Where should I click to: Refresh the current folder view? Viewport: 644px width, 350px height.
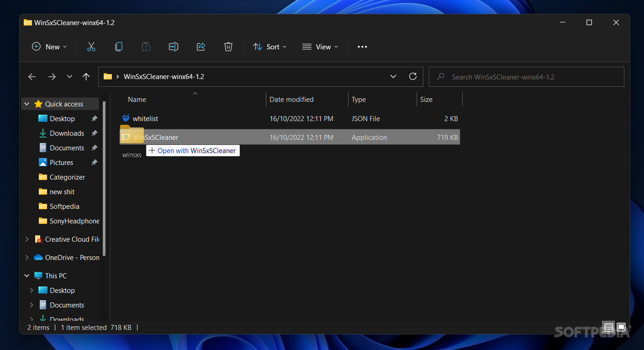(x=413, y=76)
